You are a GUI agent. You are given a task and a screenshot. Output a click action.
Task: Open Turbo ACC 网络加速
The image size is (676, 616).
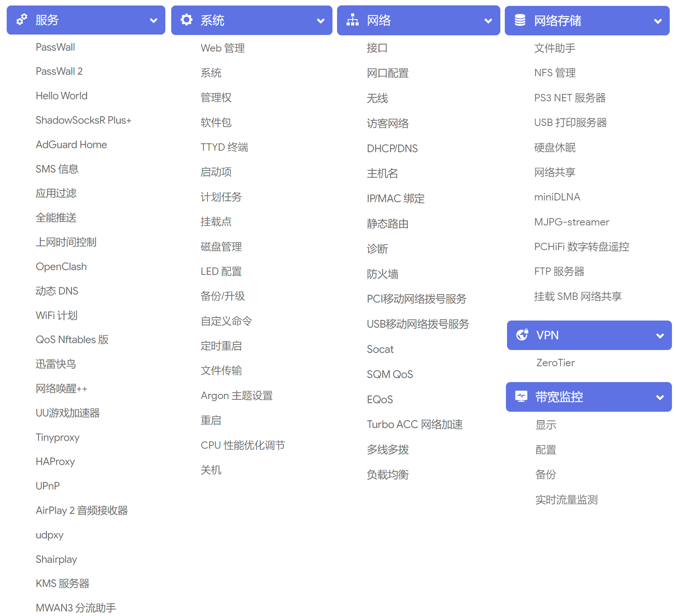coord(415,424)
